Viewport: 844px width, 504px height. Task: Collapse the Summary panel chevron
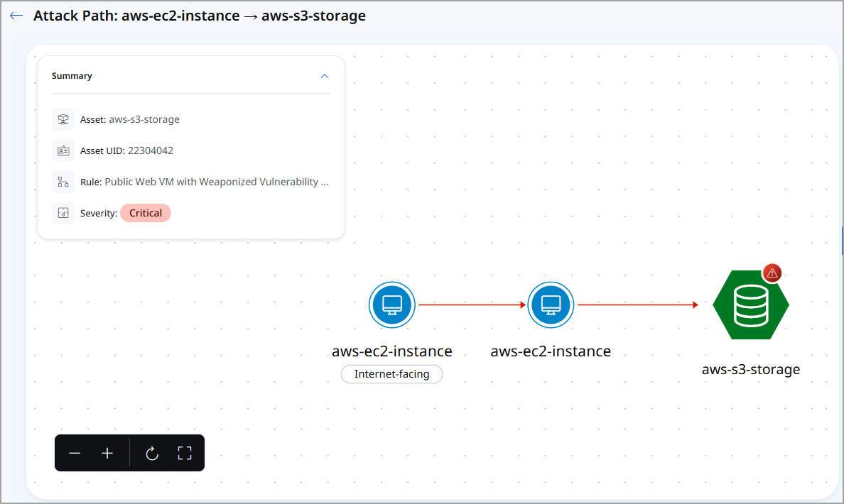point(325,76)
